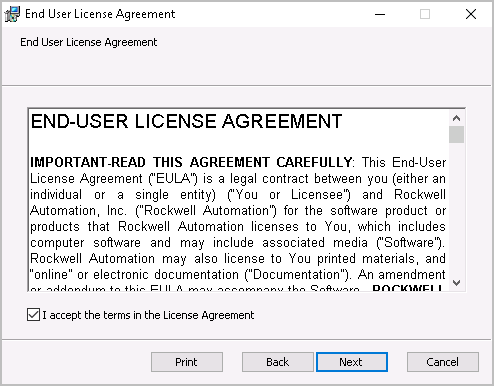494x386 pixels.
Task: Click the license text scroll up arrow
Action: click(x=456, y=118)
